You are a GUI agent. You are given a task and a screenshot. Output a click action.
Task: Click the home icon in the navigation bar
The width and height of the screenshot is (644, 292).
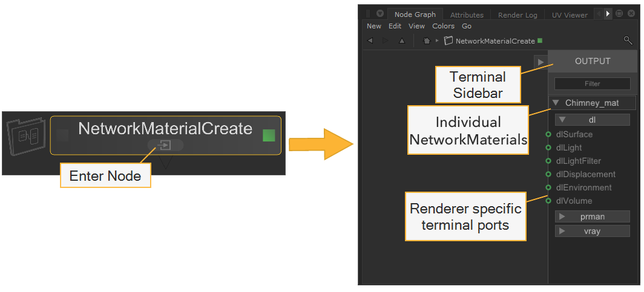pos(427,41)
